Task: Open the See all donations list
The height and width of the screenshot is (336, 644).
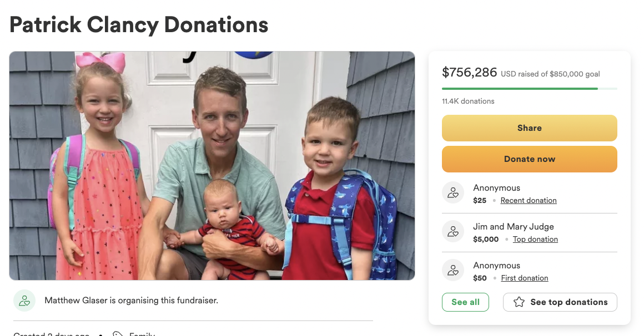Action: coord(465,302)
